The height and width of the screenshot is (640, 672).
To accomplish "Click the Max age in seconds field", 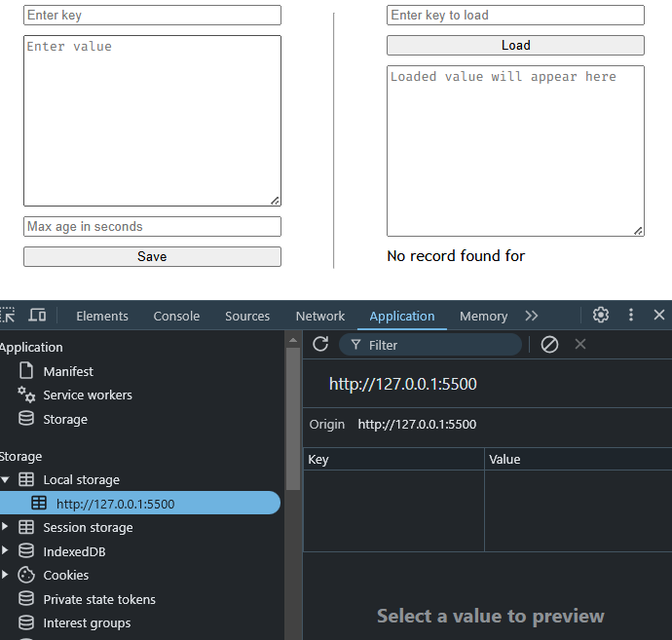I will (x=152, y=226).
